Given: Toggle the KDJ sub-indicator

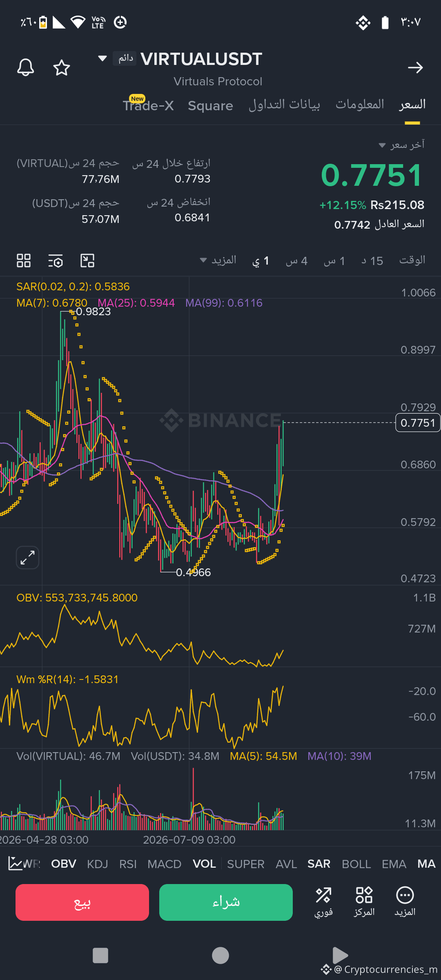Looking at the screenshot, I should [98, 864].
